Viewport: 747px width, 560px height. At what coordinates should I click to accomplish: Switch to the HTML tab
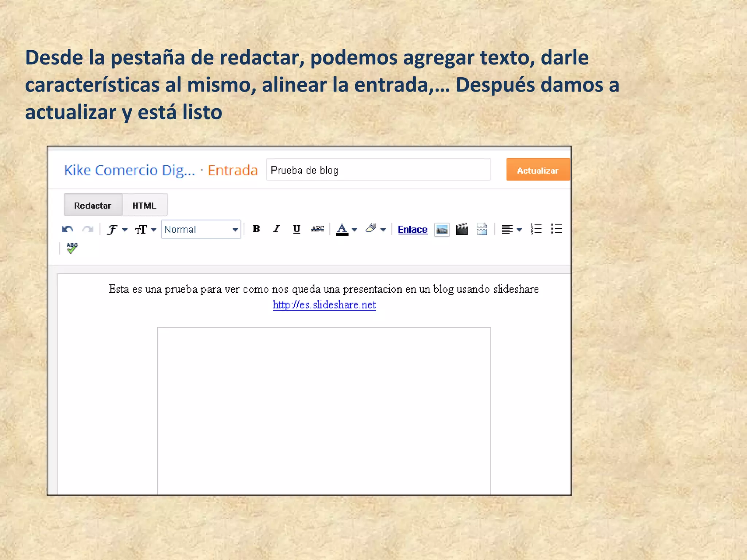(x=144, y=205)
